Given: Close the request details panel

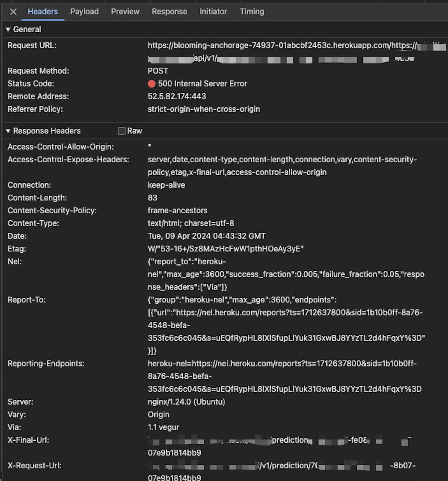Looking at the screenshot, I should tap(13, 12).
